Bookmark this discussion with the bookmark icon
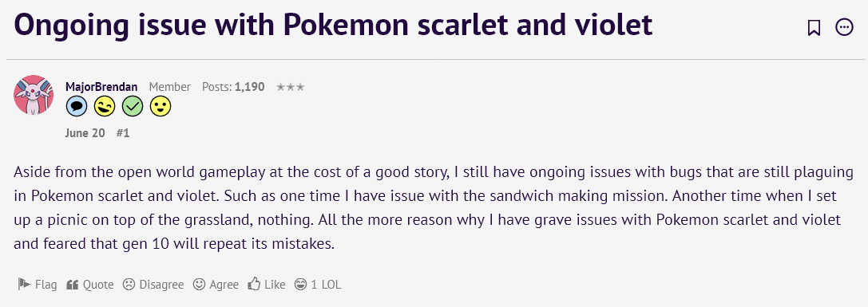The width and height of the screenshot is (868, 307). (x=814, y=28)
